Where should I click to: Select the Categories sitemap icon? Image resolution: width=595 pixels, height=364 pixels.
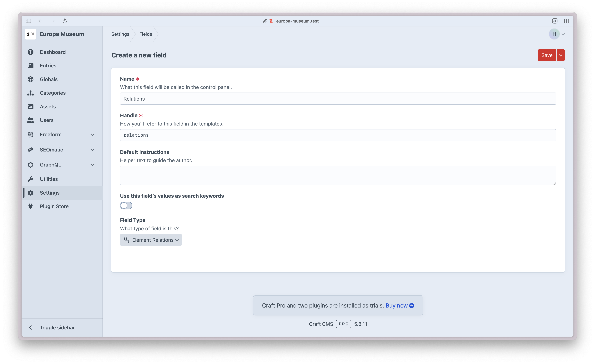click(x=30, y=93)
